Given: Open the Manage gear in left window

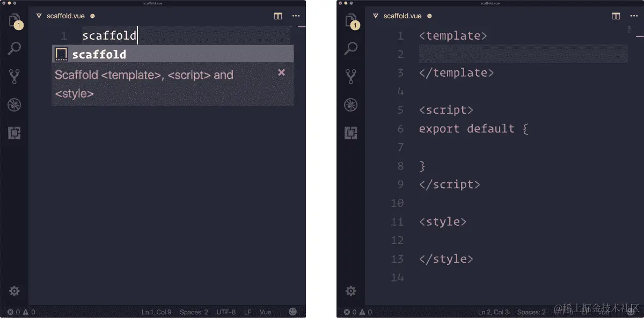Looking at the screenshot, I should pos(14,291).
